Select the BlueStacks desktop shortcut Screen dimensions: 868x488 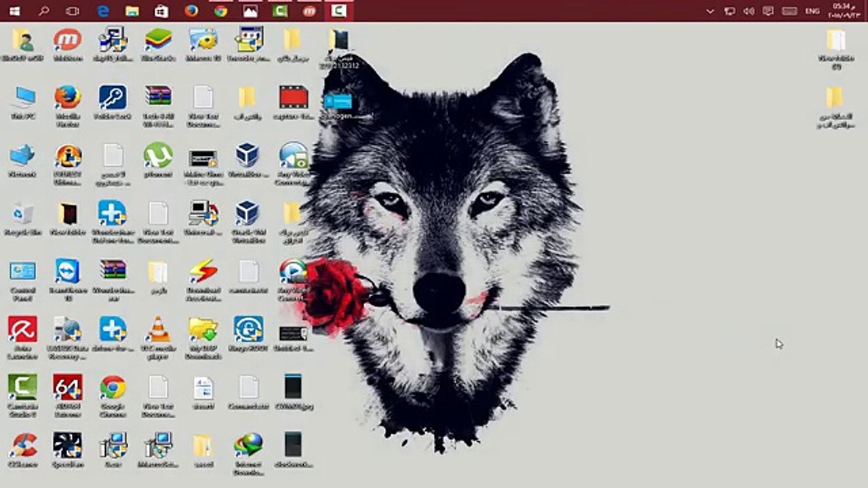click(x=158, y=45)
